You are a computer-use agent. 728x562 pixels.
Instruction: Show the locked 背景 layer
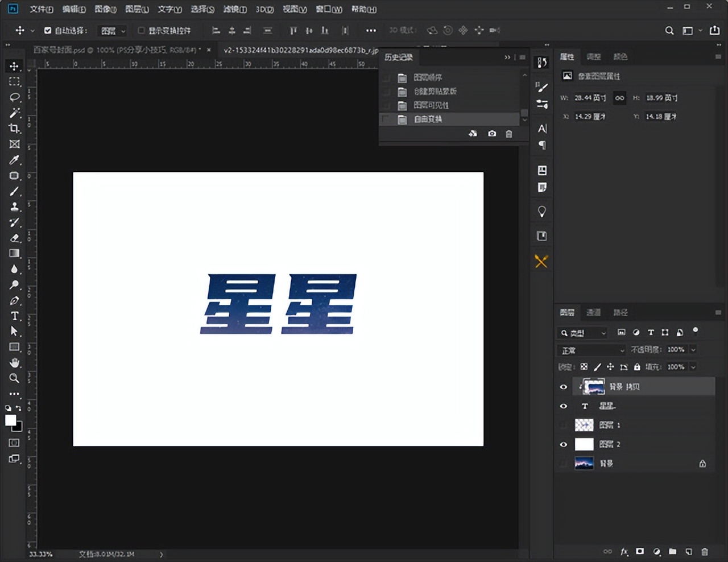coord(564,464)
